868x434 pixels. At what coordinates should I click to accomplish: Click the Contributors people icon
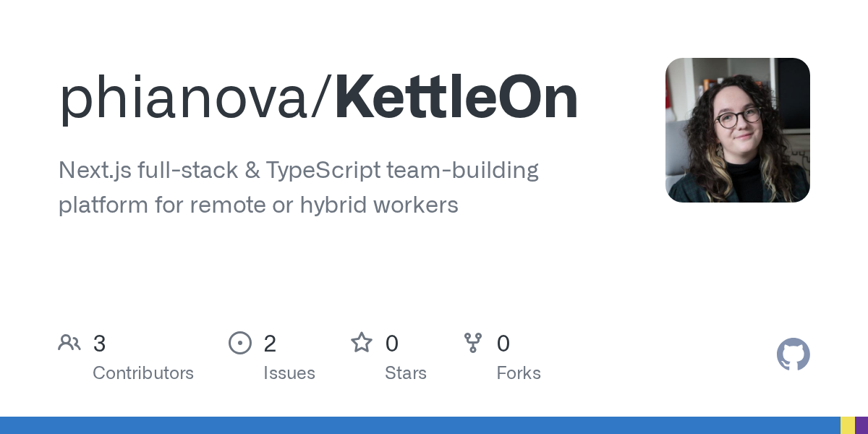pyautogui.click(x=69, y=343)
